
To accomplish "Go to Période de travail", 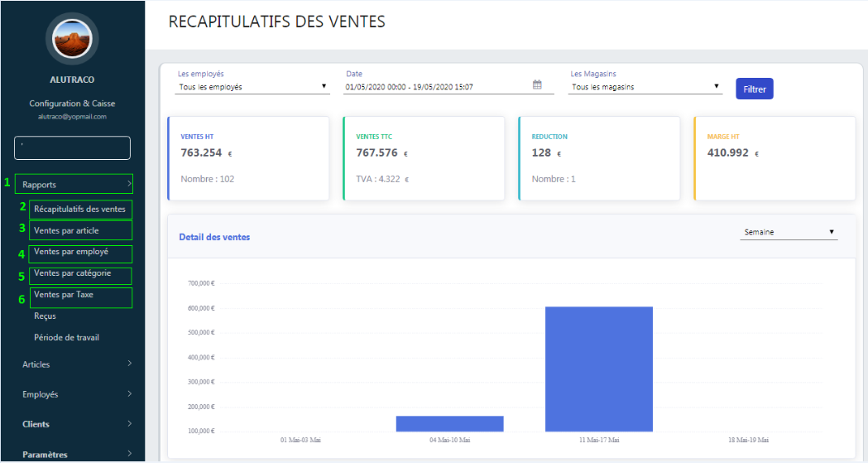I will (66, 338).
